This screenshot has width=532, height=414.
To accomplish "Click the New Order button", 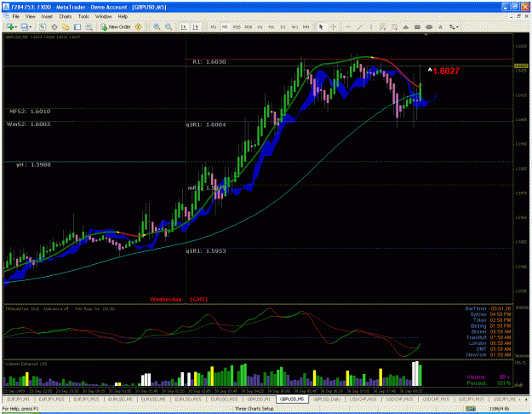I will 116,26.
